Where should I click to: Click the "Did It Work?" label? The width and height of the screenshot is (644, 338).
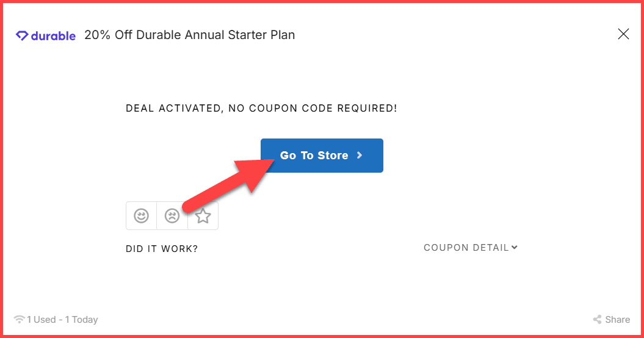click(x=162, y=249)
